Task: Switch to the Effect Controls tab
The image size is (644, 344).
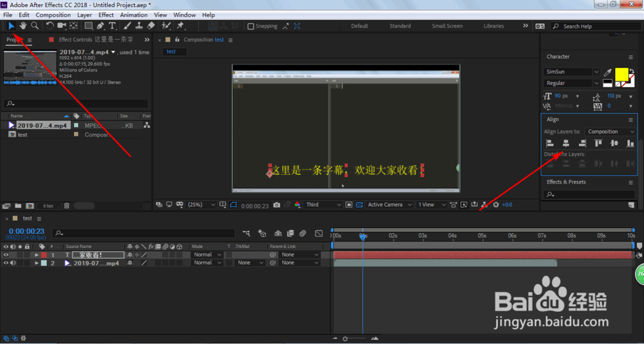Action: (96, 40)
